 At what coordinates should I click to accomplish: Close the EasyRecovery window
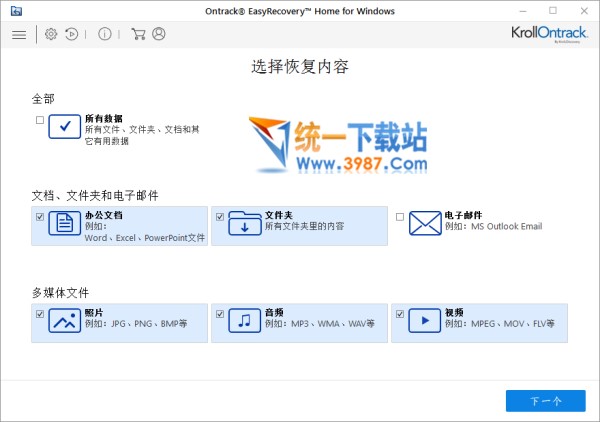click(x=584, y=11)
